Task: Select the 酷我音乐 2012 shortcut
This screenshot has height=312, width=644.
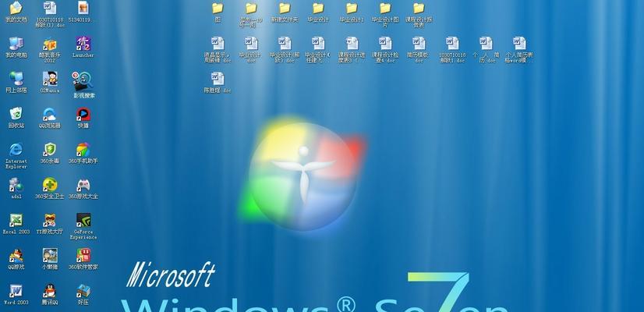Action: tap(50, 50)
